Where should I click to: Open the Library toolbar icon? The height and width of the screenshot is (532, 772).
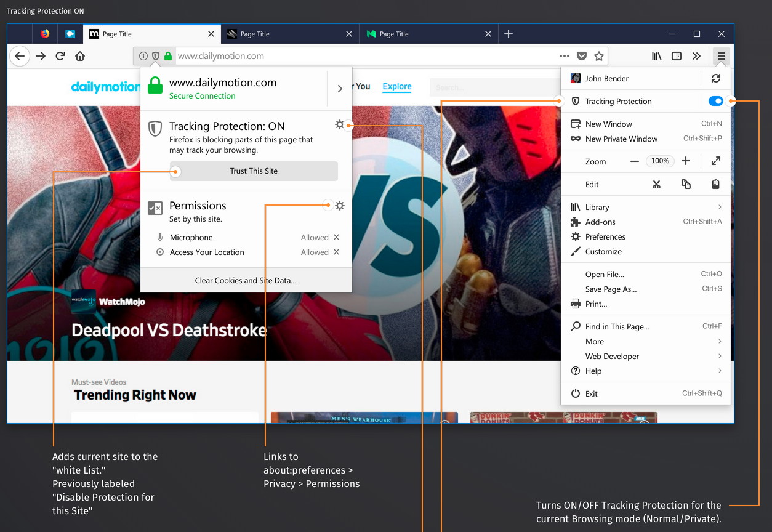click(657, 56)
